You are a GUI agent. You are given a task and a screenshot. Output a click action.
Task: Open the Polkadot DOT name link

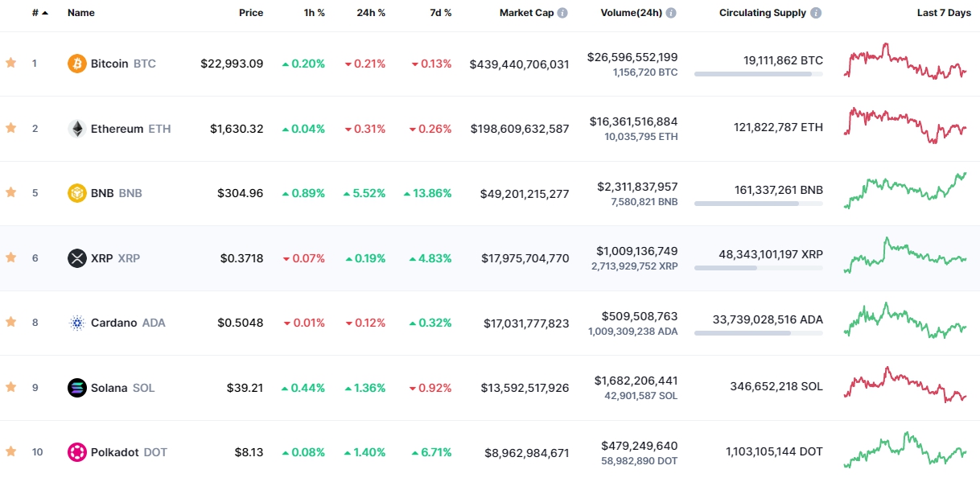tap(129, 452)
